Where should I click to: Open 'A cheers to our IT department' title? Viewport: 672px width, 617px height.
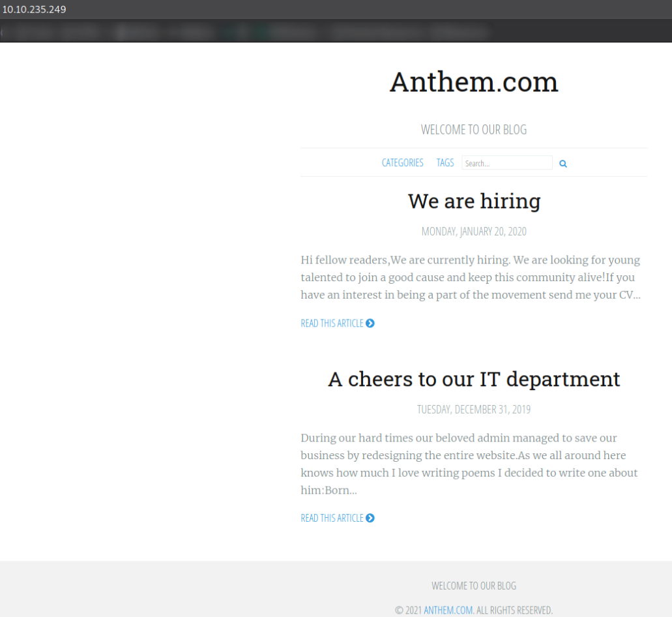click(474, 379)
